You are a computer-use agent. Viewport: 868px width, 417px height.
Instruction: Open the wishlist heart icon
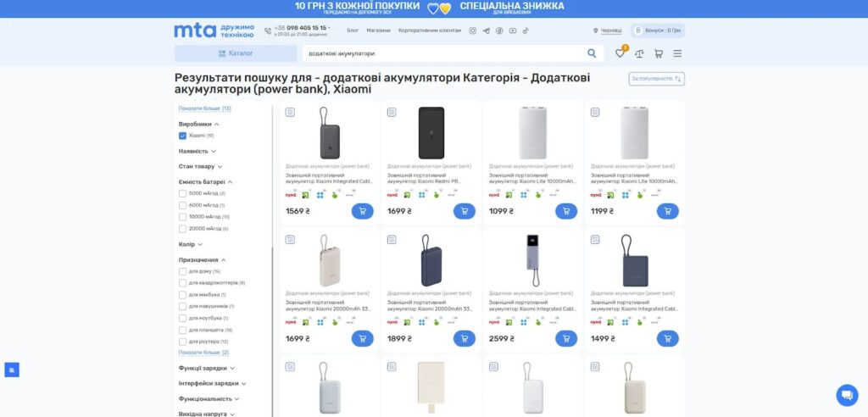coord(620,53)
